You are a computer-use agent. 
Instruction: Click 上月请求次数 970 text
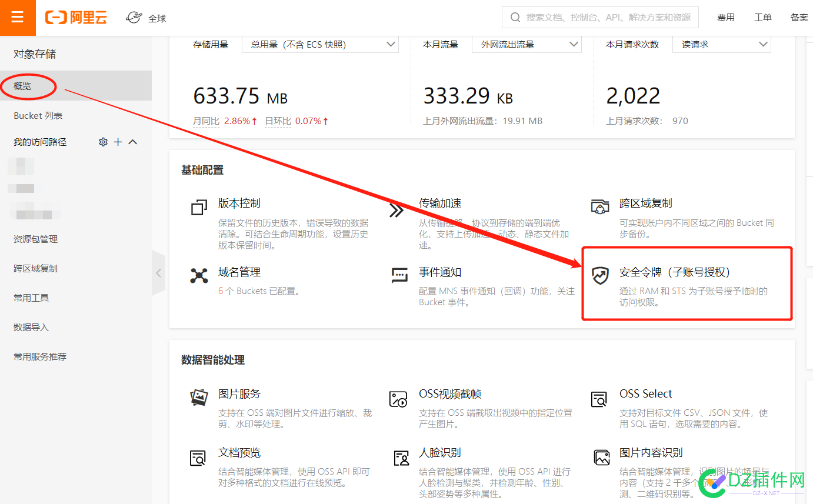coord(647,121)
